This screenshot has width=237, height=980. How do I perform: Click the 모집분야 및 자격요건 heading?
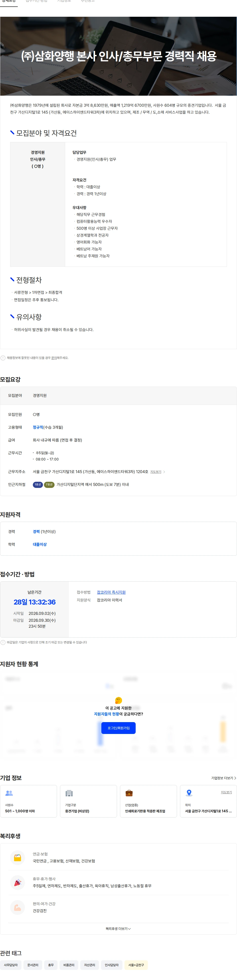tap(46, 133)
